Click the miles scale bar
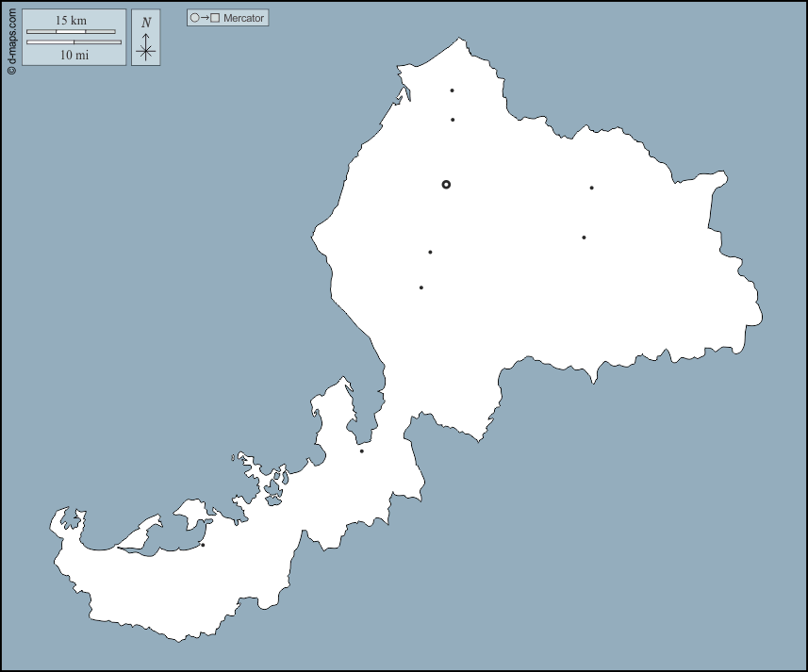Screen dimensions: 808x672 tap(74, 42)
